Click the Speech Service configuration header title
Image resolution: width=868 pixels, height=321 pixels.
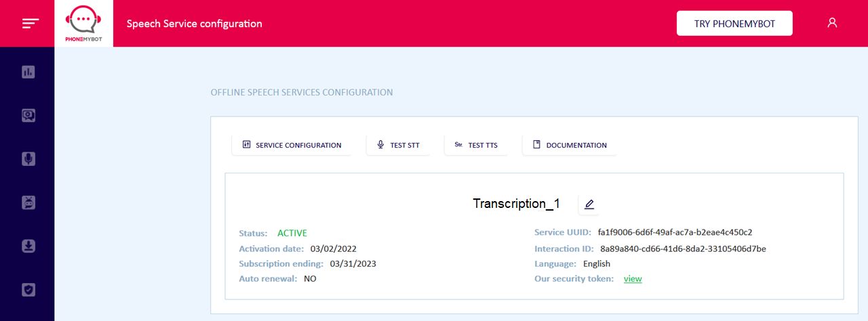coord(195,23)
